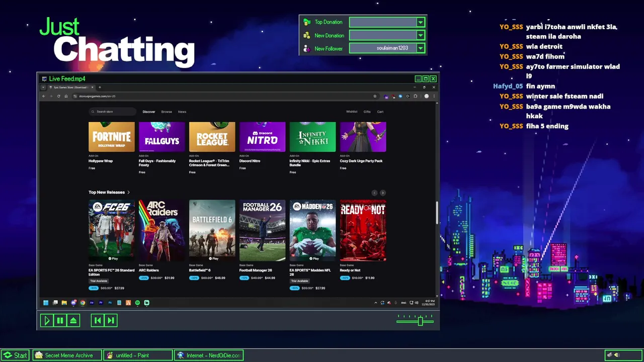The width and height of the screenshot is (644, 362).
Task: Open Photoshop from the inner taskbar
Action: (x=110, y=303)
